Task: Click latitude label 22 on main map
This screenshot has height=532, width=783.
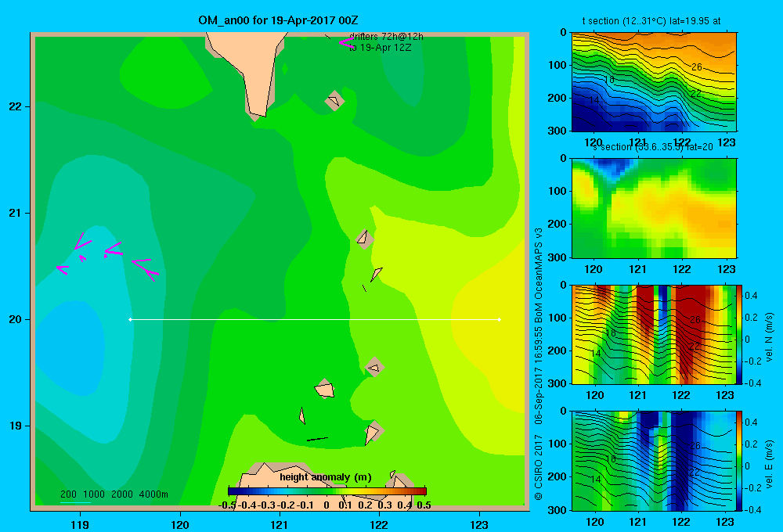Action: tap(16, 106)
